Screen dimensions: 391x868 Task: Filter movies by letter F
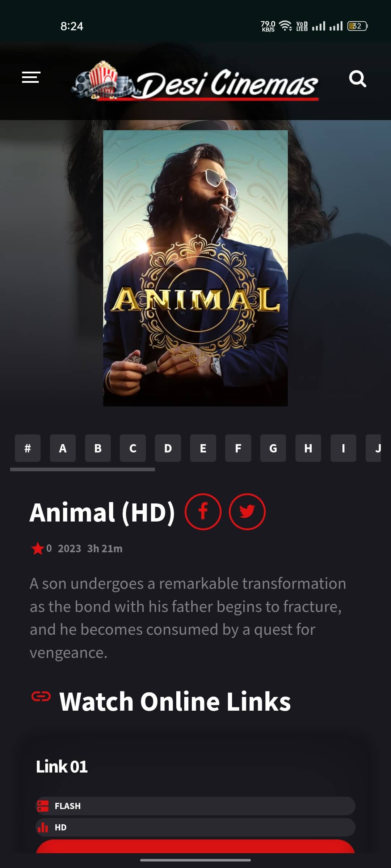(x=238, y=448)
